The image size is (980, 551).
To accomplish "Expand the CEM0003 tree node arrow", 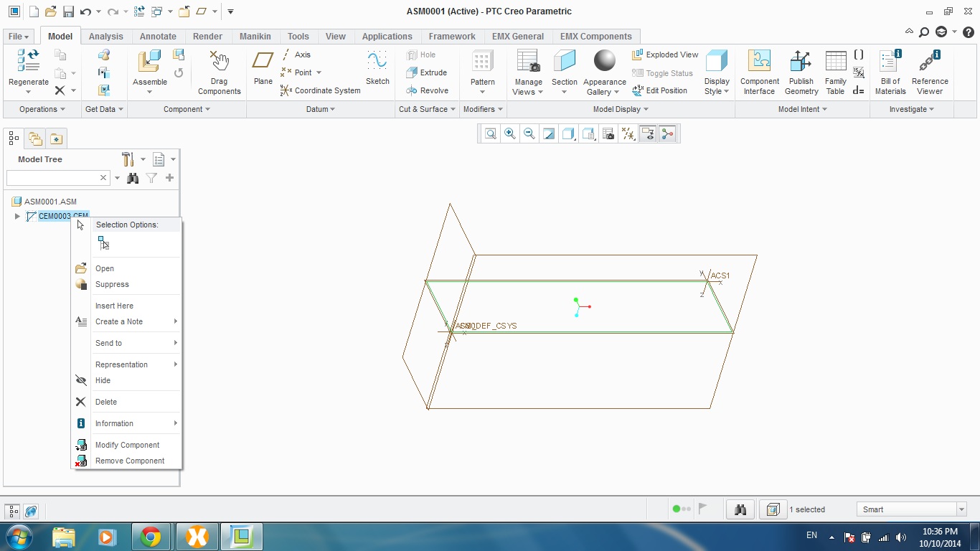I will (17, 216).
